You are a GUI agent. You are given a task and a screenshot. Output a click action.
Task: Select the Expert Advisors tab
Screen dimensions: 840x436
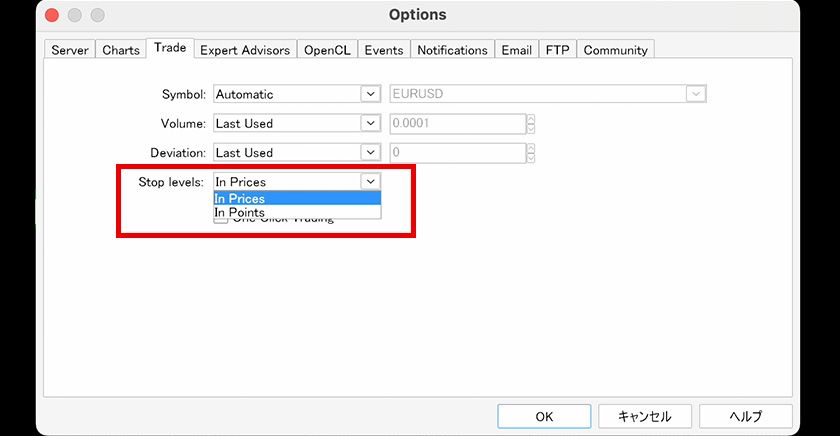(245, 50)
